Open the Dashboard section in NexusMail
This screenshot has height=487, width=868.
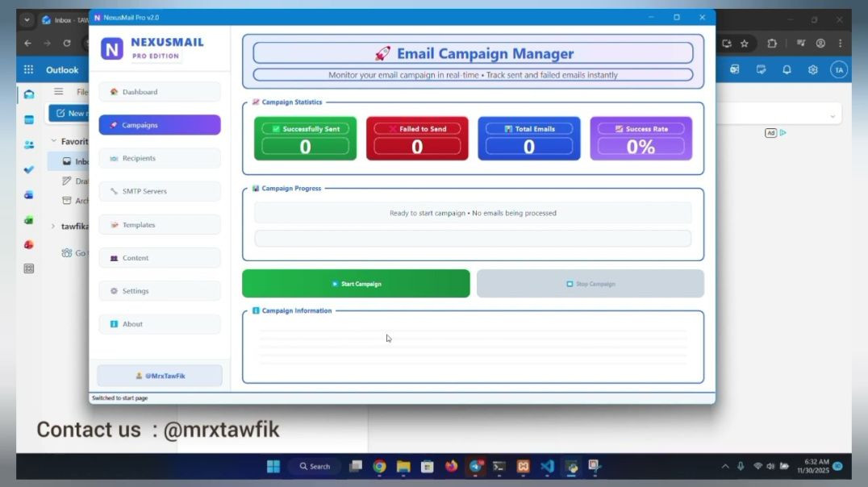point(159,92)
